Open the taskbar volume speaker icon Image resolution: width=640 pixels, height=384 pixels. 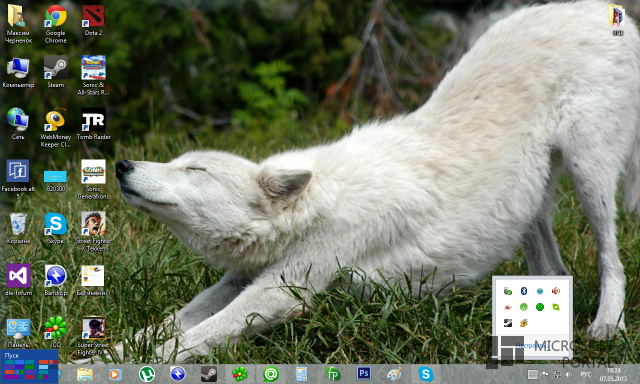click(569, 374)
